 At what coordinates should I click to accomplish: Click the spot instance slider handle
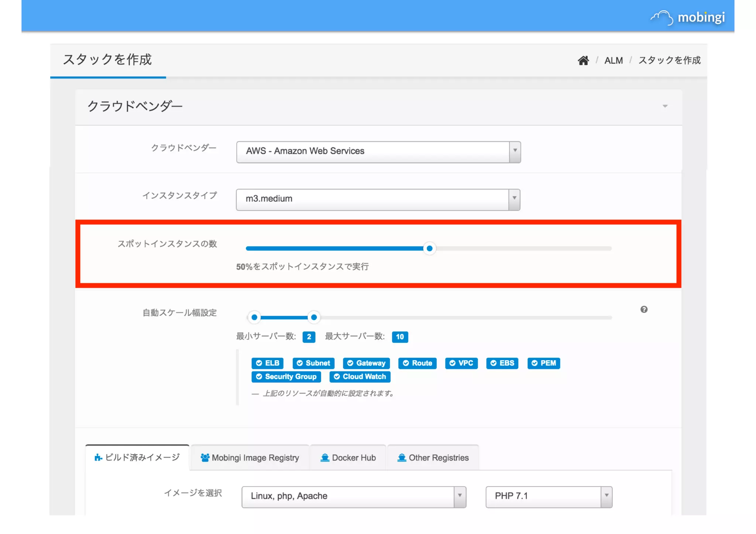click(429, 249)
